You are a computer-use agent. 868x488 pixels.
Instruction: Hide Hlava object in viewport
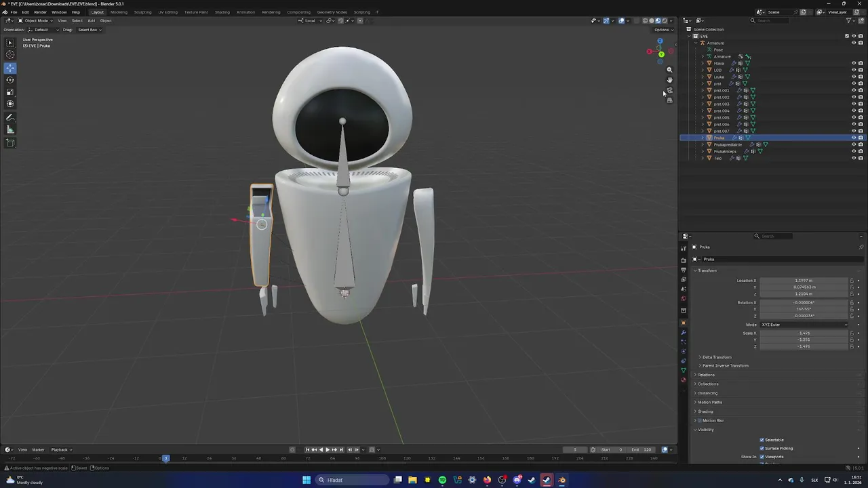click(854, 63)
